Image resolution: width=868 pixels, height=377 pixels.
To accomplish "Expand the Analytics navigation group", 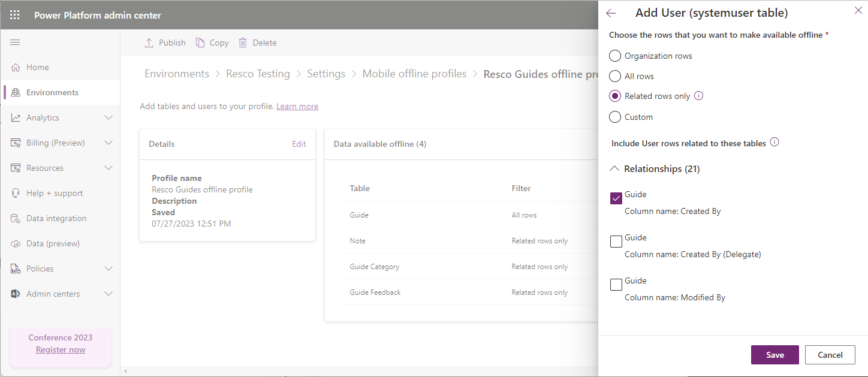I will 108,117.
